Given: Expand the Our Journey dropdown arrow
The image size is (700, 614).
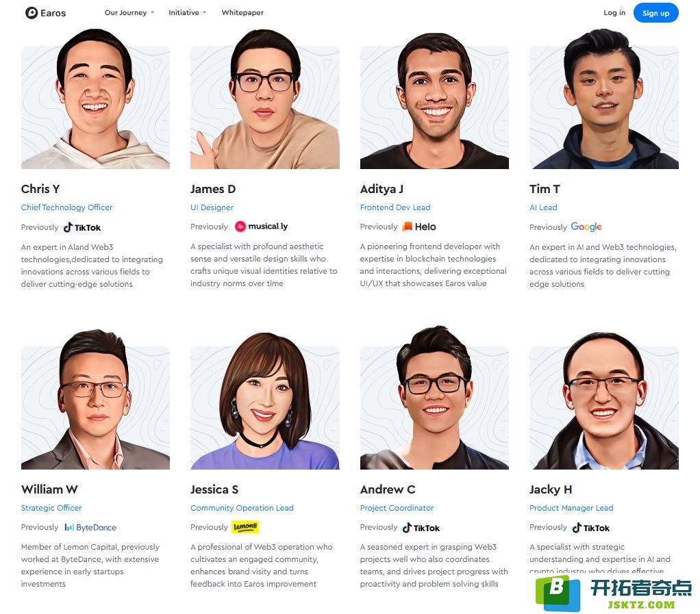Looking at the screenshot, I should [x=153, y=12].
